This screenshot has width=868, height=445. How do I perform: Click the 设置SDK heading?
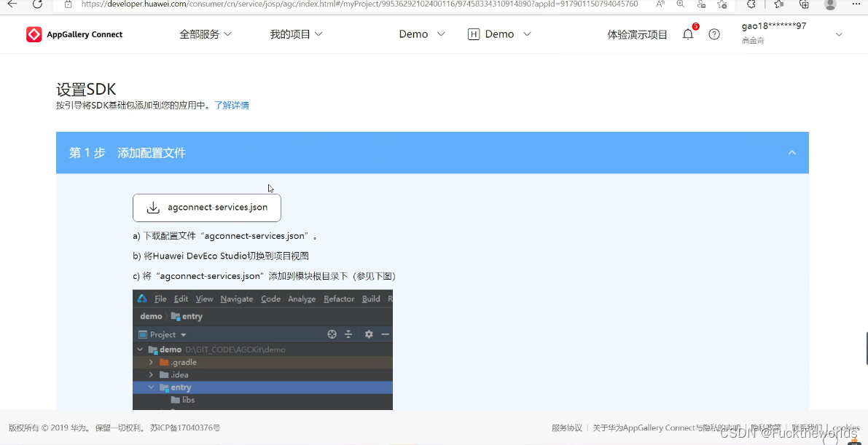86,90
